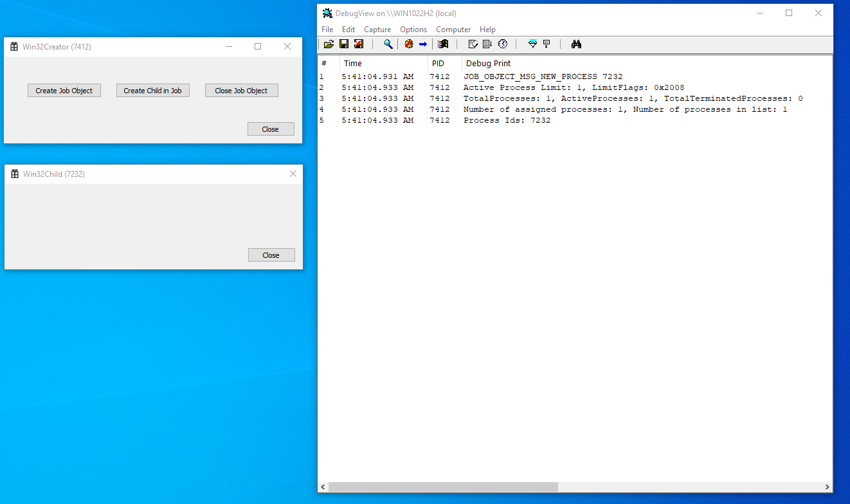Click the Find binoculars icon
850x504 pixels.
[x=576, y=44]
